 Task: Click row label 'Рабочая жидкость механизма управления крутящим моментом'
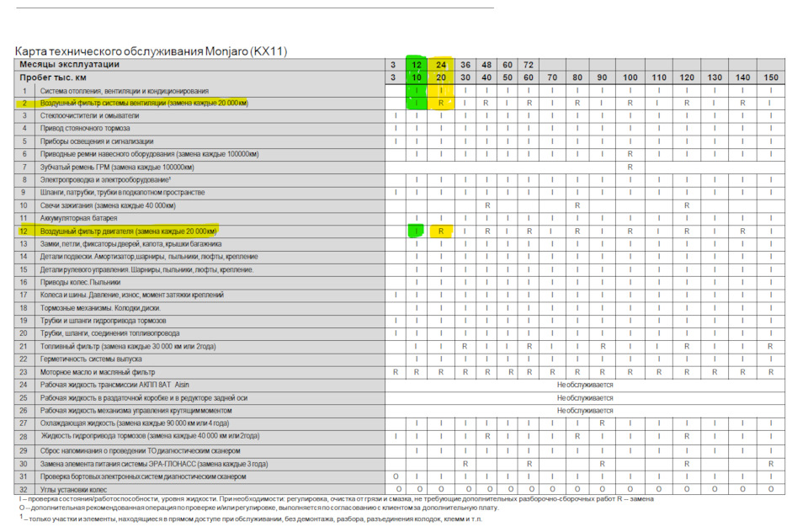pos(136,410)
